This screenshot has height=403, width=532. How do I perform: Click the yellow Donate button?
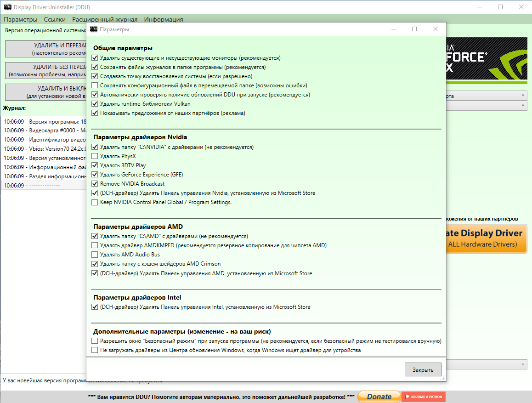click(x=379, y=397)
